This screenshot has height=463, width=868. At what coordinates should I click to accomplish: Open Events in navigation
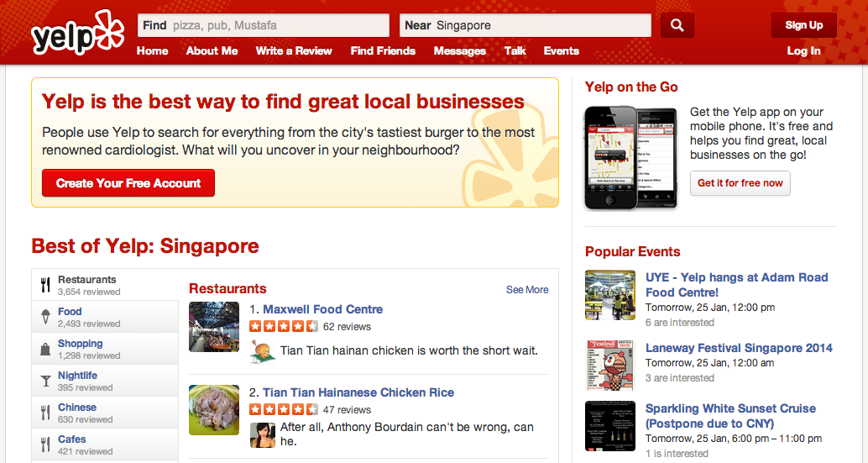point(562,51)
